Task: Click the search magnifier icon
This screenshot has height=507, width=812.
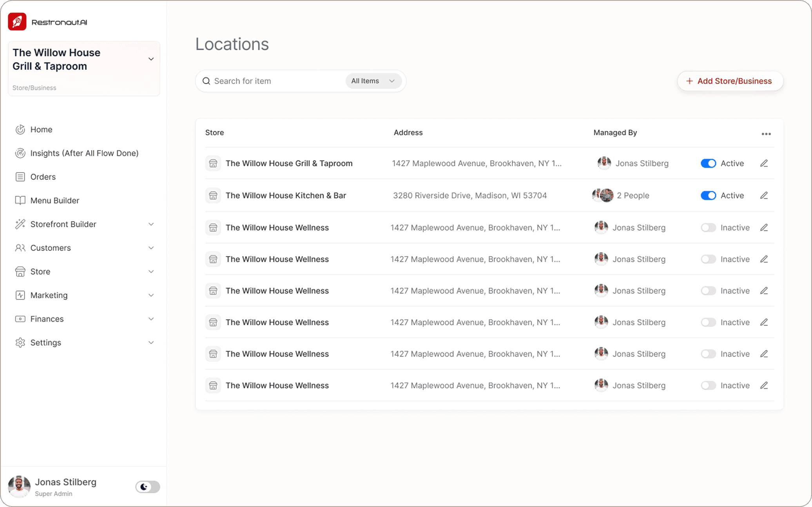Action: 206,81
